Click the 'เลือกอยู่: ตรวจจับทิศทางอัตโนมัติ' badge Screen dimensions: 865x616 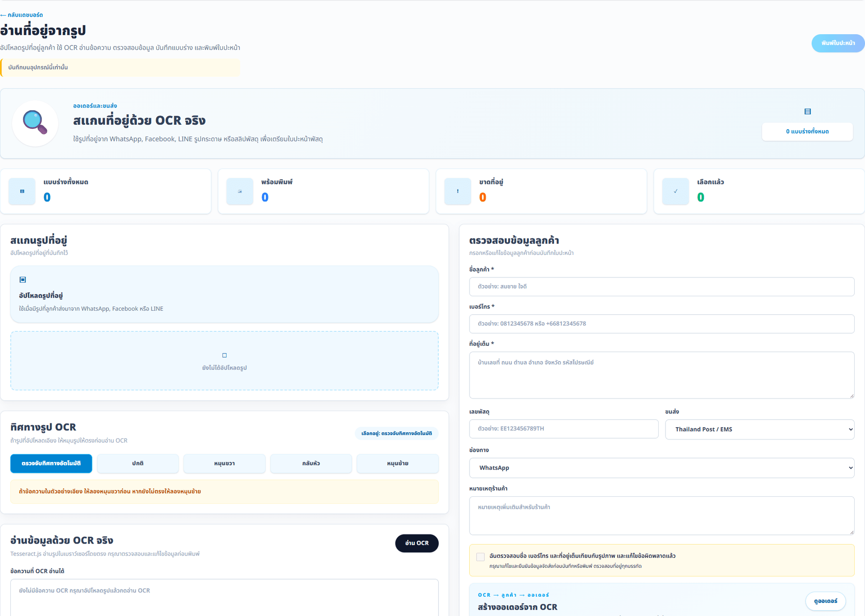(396, 434)
